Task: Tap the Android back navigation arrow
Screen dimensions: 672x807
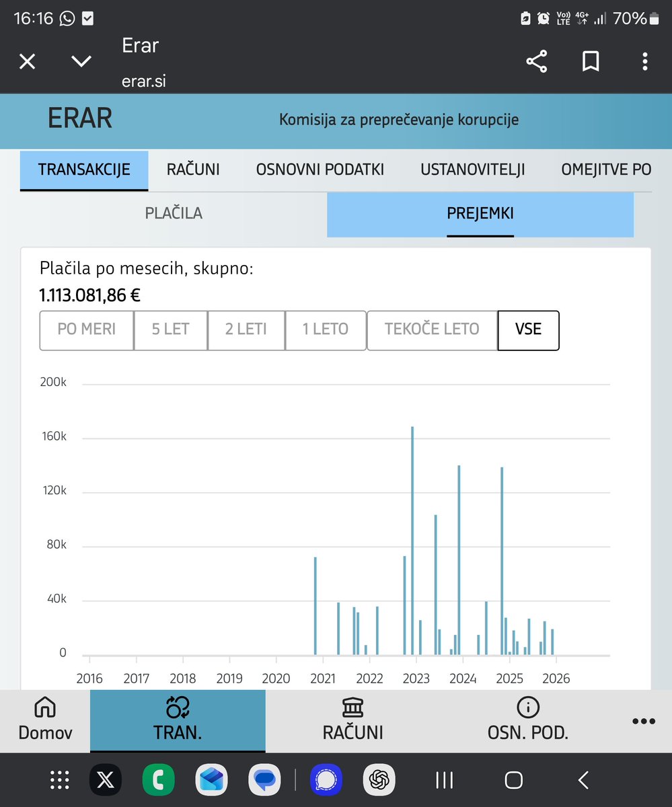Action: [583, 780]
